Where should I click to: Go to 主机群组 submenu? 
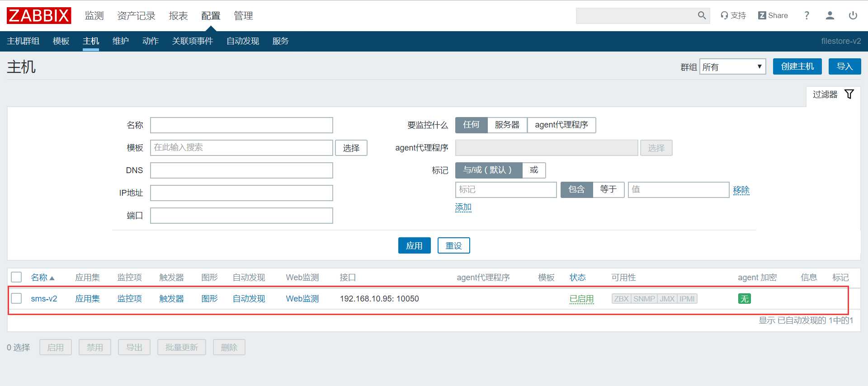point(23,41)
